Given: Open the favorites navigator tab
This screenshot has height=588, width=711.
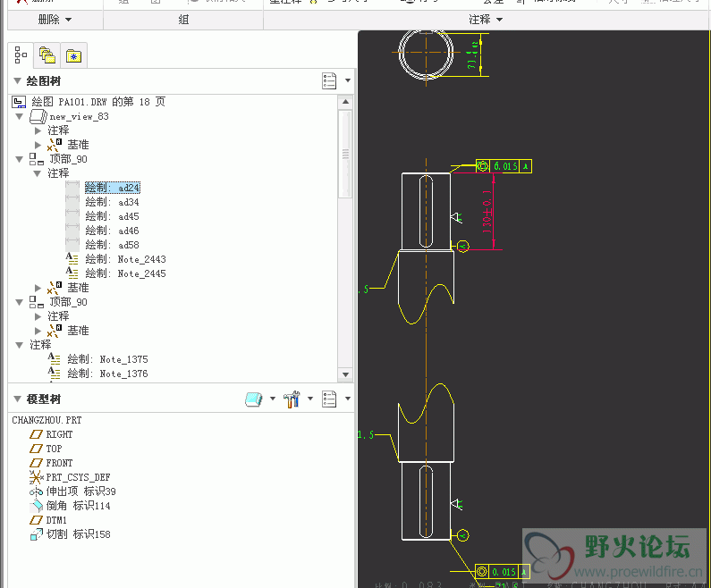Looking at the screenshot, I should tap(73, 56).
